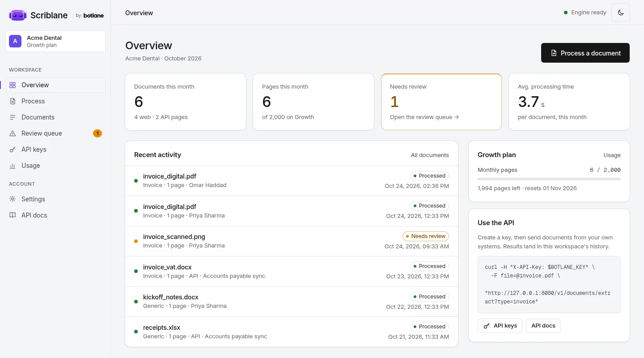Click the Settings gear icon in sidebar

pos(13,199)
